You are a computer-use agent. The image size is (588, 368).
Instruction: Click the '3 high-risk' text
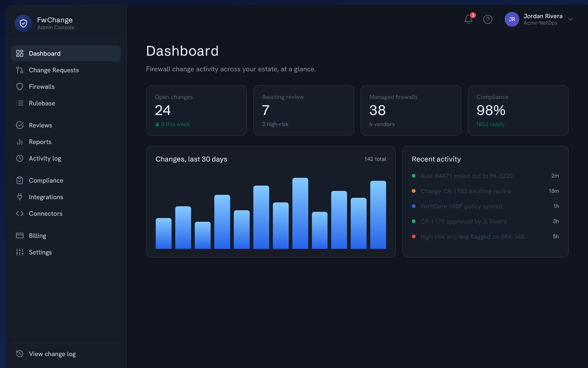(275, 124)
